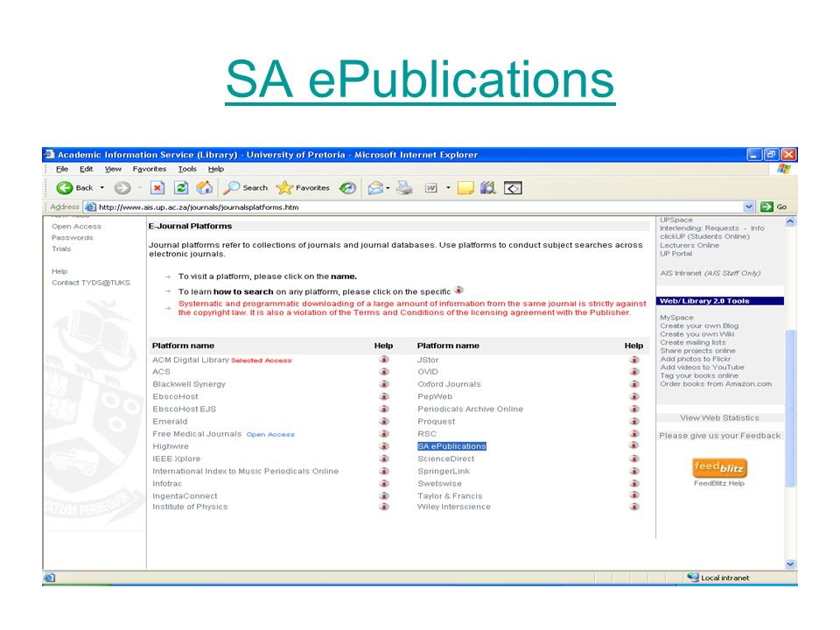Viewport: 840px width, 630px height.
Task: Click the scrollbar up arrow
Action: [791, 221]
